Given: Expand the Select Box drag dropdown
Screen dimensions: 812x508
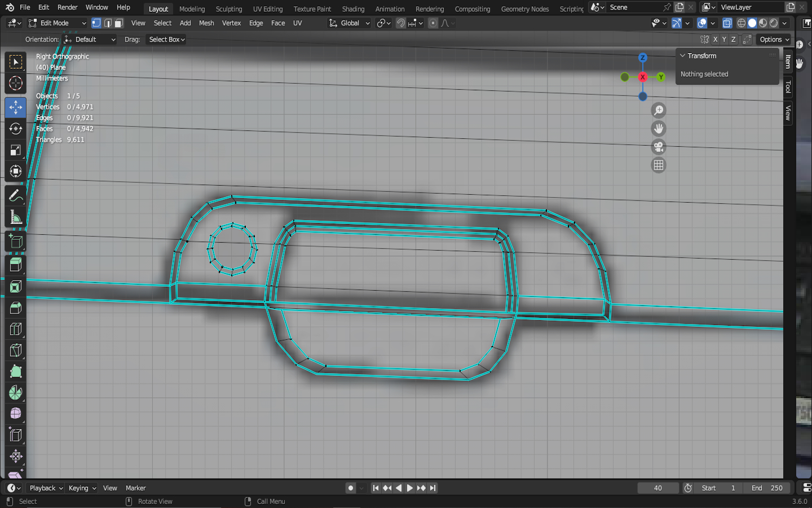Looking at the screenshot, I should [166, 40].
